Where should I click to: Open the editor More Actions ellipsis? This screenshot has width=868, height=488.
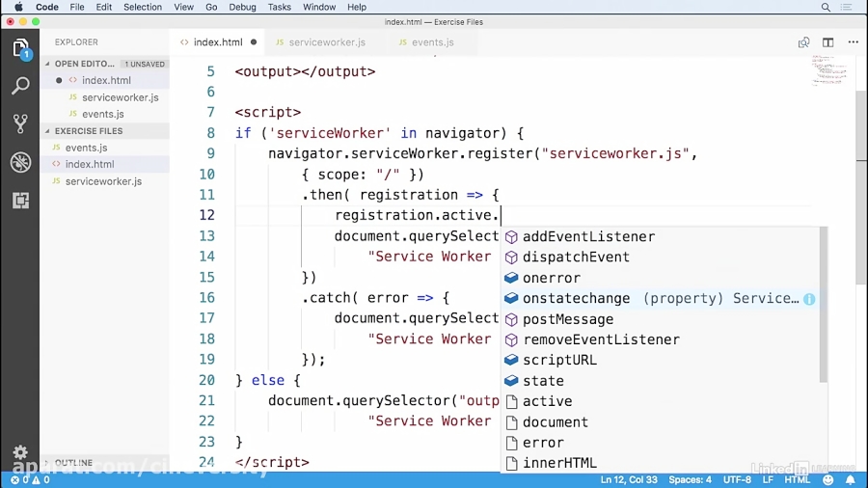853,42
